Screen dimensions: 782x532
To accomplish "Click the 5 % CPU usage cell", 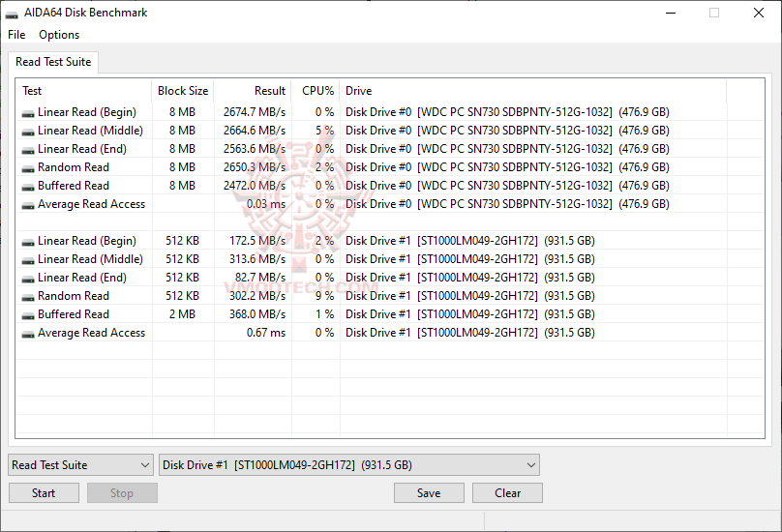I will (x=324, y=131).
